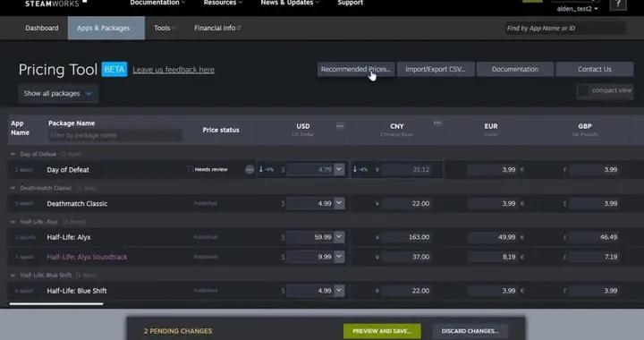Screen dimensions: 644x340
Task: Edit Half-Life: Alyx EUR price 49.99
Action: click(x=492, y=237)
